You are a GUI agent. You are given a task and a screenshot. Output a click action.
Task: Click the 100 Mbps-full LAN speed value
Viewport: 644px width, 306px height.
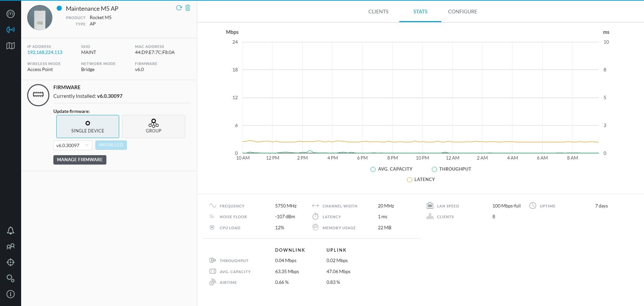point(506,206)
